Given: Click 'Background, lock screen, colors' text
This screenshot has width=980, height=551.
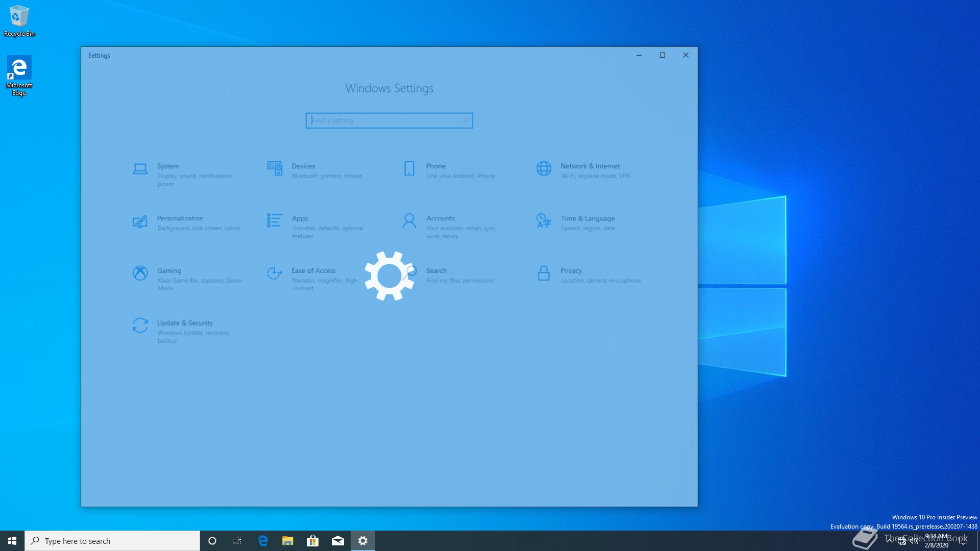Looking at the screenshot, I should click(199, 228).
